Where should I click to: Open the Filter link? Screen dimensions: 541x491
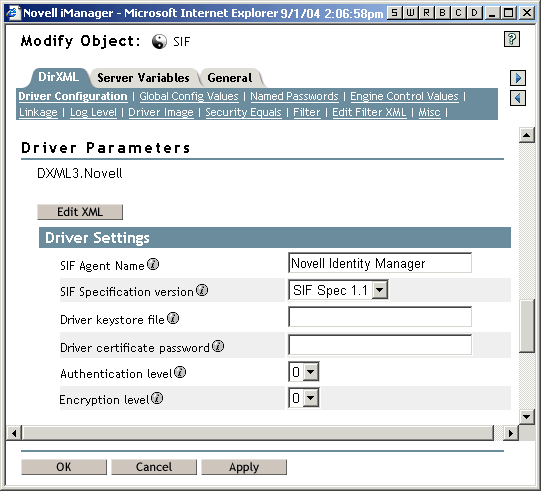[307, 112]
